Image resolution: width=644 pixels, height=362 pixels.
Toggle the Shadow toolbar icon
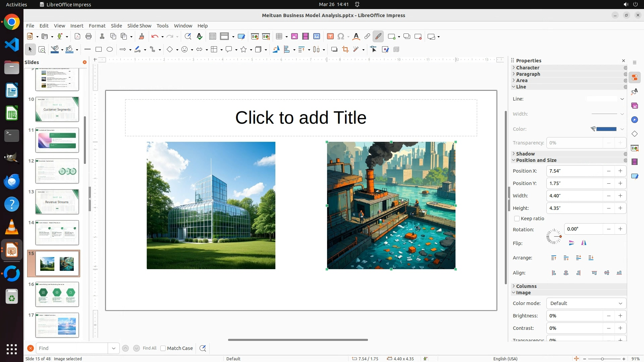click(x=334, y=50)
